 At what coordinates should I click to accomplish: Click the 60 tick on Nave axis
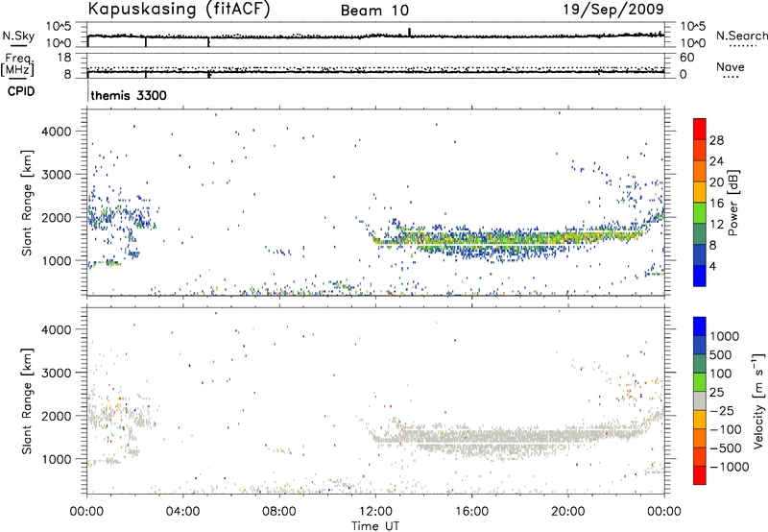point(686,58)
